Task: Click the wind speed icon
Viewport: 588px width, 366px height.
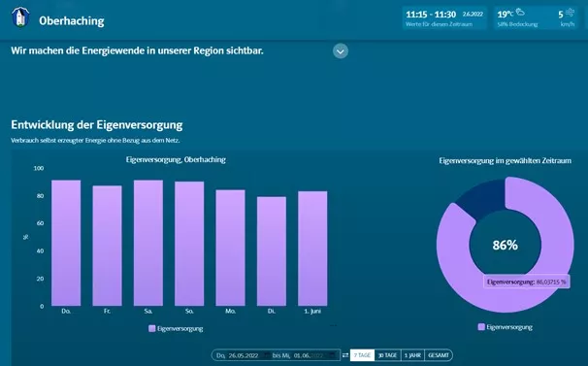Action: 570,12
